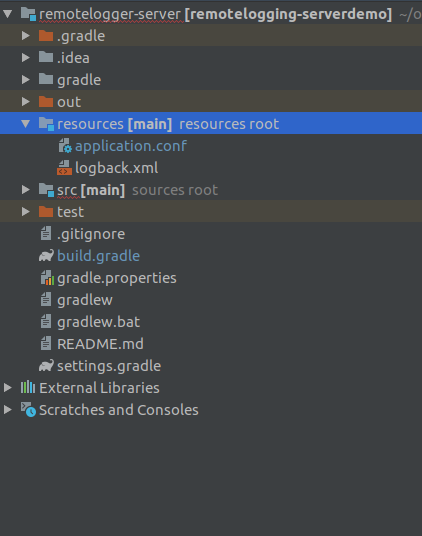Click the remotelogger-server module folder icon
422x536 pixels.
pos(28,14)
